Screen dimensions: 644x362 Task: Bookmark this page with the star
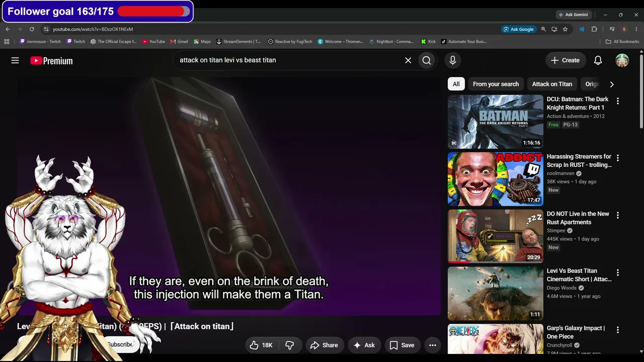pyautogui.click(x=565, y=29)
